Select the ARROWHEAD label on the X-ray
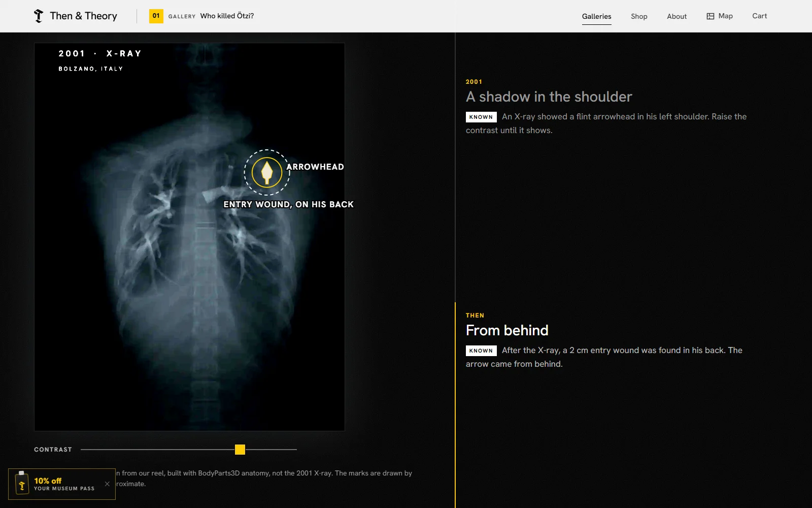The image size is (812, 508). pos(315,167)
